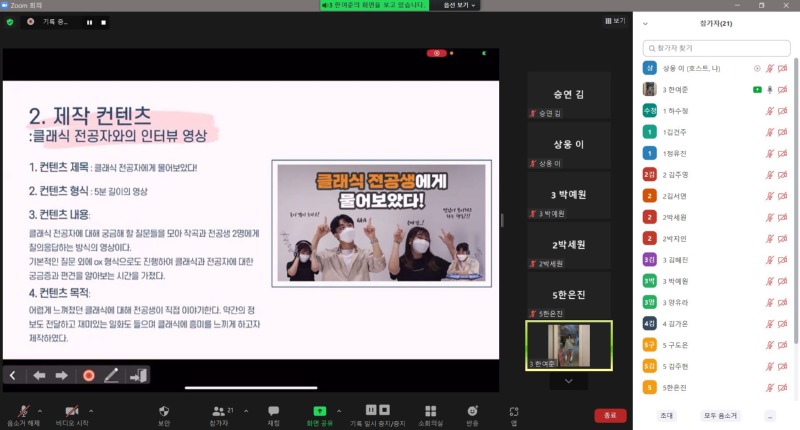Click the red 종료 end meeting button
The height and width of the screenshot is (430, 800).
610,415
